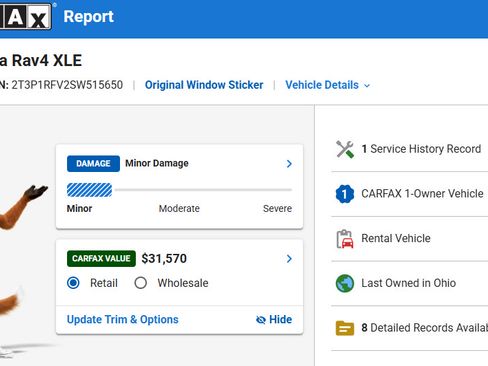Click Last Owned in Ohio text
This screenshot has width=488, height=366.
click(x=409, y=283)
